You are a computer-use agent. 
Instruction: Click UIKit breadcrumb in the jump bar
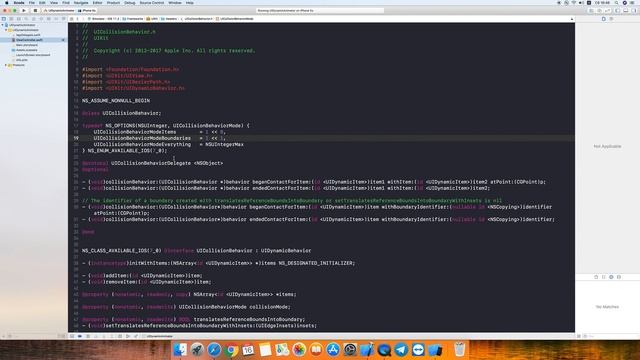click(x=152, y=19)
